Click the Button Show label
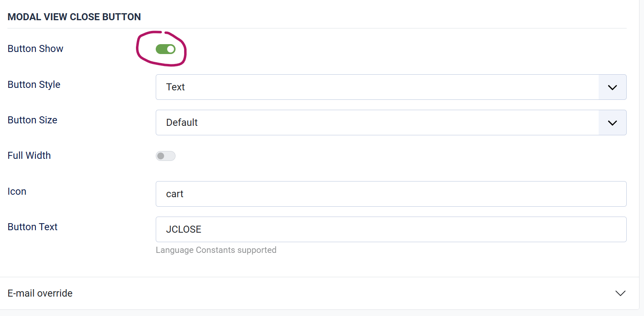 tap(35, 49)
